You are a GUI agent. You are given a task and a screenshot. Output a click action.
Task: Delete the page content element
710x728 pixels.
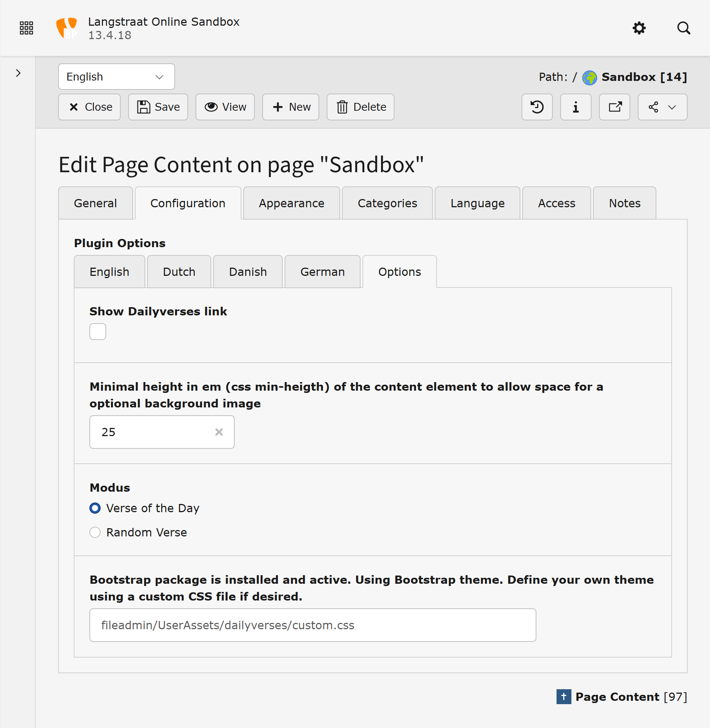click(360, 107)
